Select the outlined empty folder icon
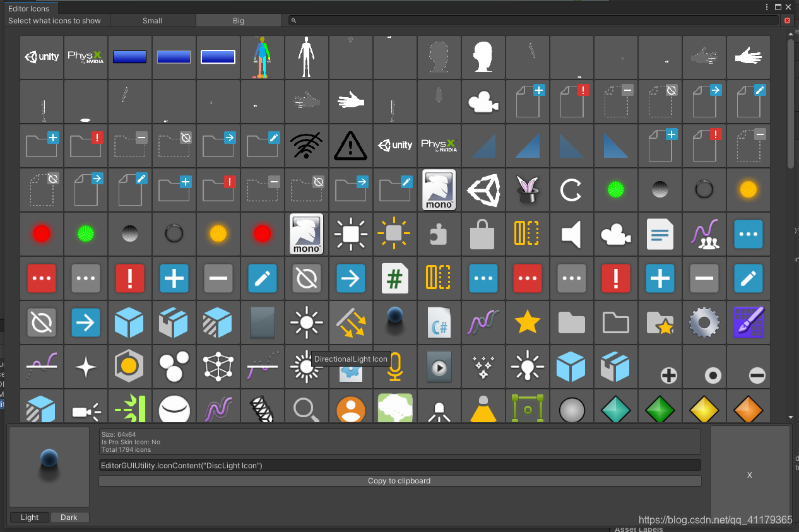This screenshot has width=799, height=532. [615, 322]
